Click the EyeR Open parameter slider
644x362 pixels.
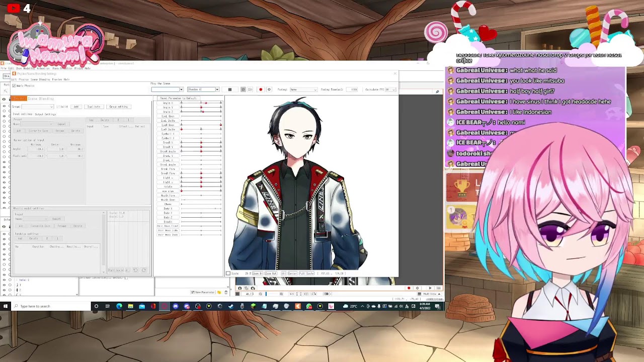(201, 125)
